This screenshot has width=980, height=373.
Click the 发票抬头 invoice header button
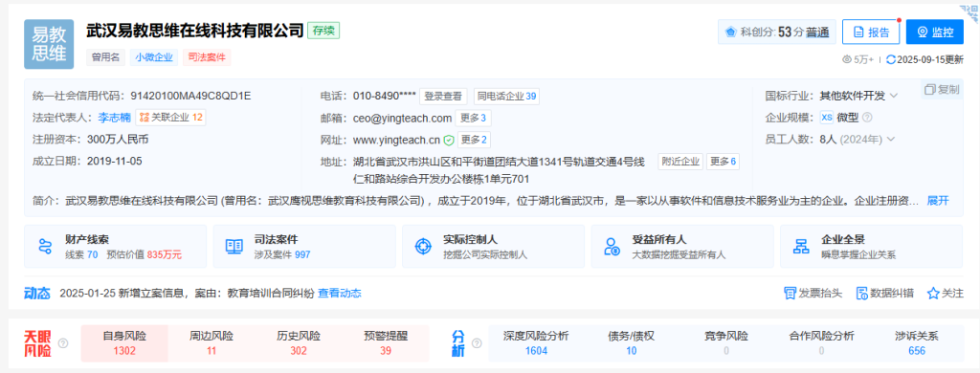813,293
